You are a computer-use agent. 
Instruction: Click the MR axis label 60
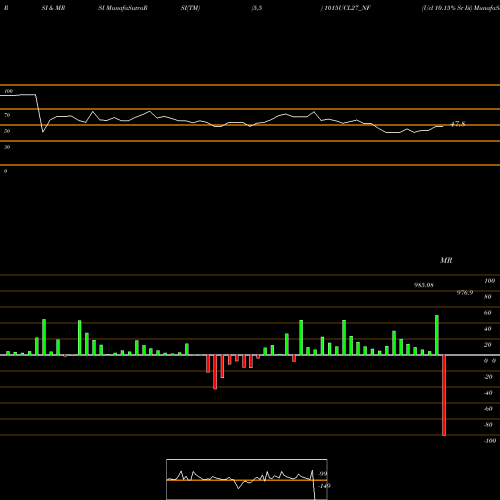pos(488,313)
